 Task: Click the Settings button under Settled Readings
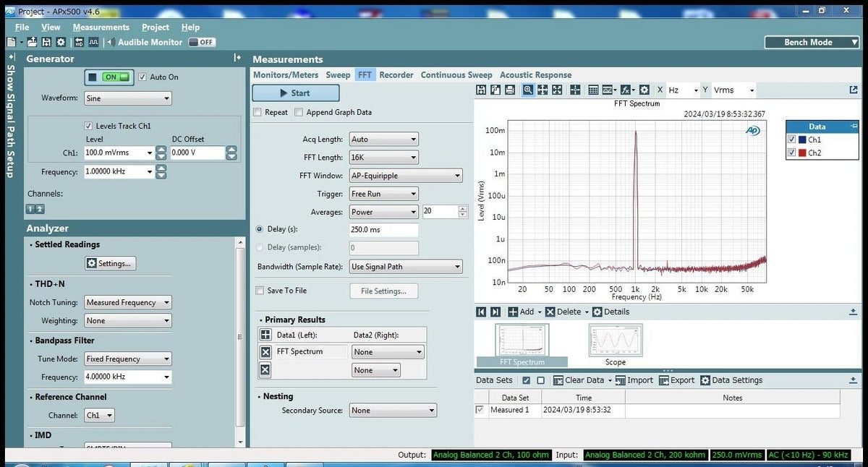pos(110,263)
